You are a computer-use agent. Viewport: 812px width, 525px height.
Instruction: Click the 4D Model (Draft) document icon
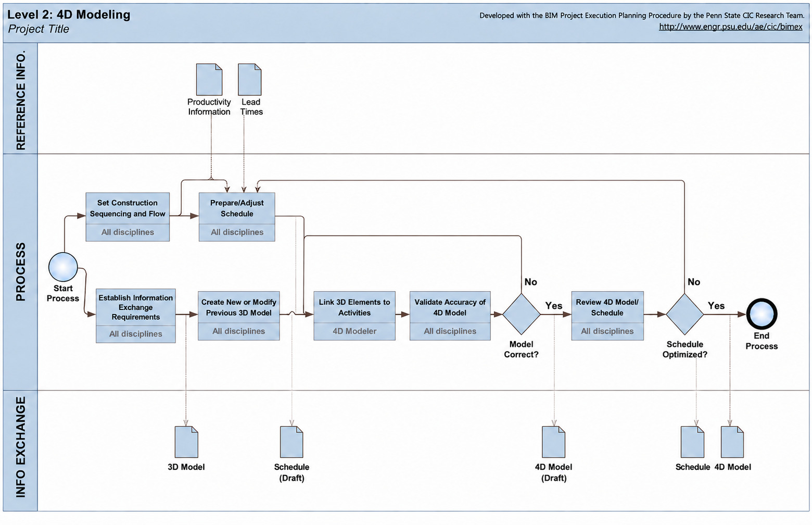pos(554,442)
